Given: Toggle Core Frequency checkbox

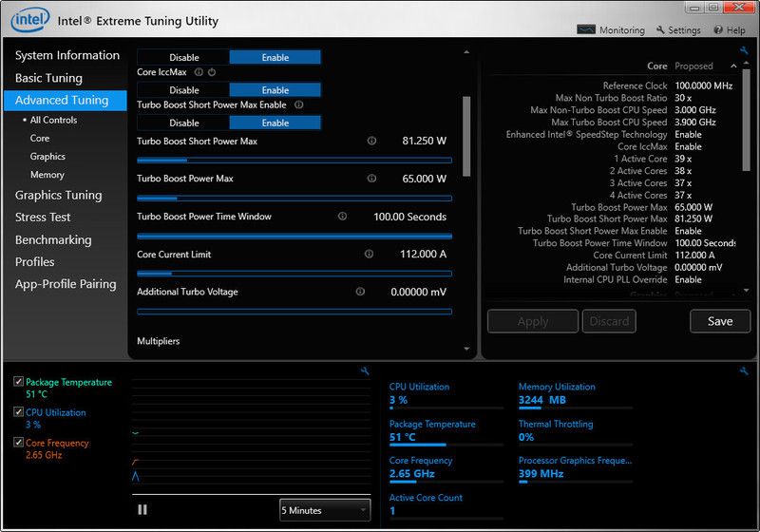Looking at the screenshot, I should click(x=18, y=443).
